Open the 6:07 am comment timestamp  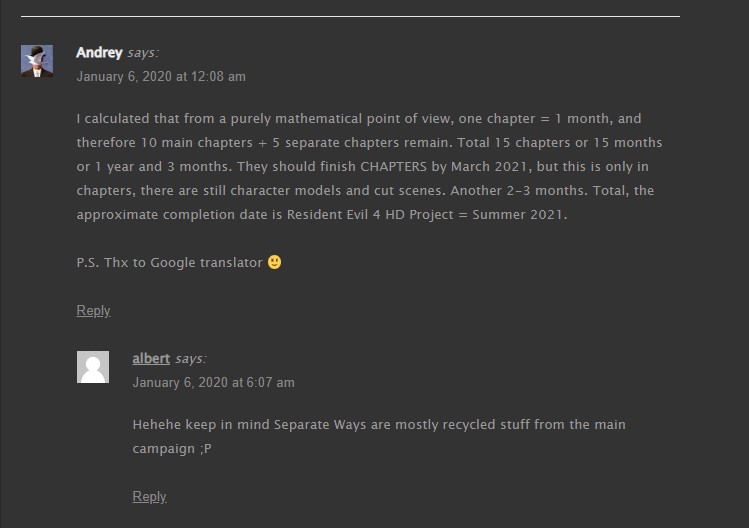(213, 382)
